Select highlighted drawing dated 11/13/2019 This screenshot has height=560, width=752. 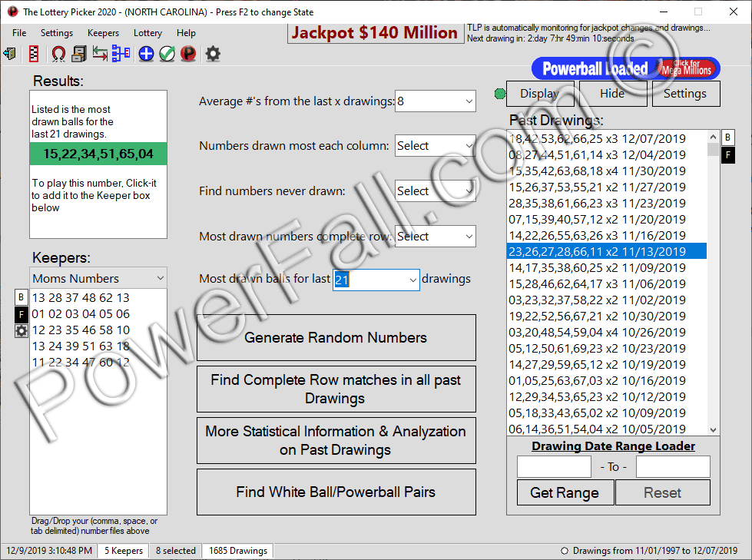pos(607,251)
